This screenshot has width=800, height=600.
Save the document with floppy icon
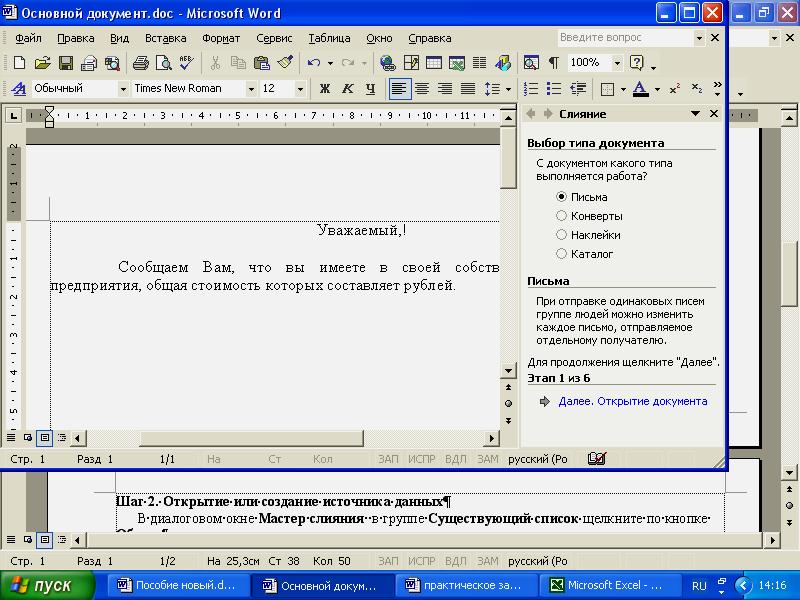[x=65, y=63]
